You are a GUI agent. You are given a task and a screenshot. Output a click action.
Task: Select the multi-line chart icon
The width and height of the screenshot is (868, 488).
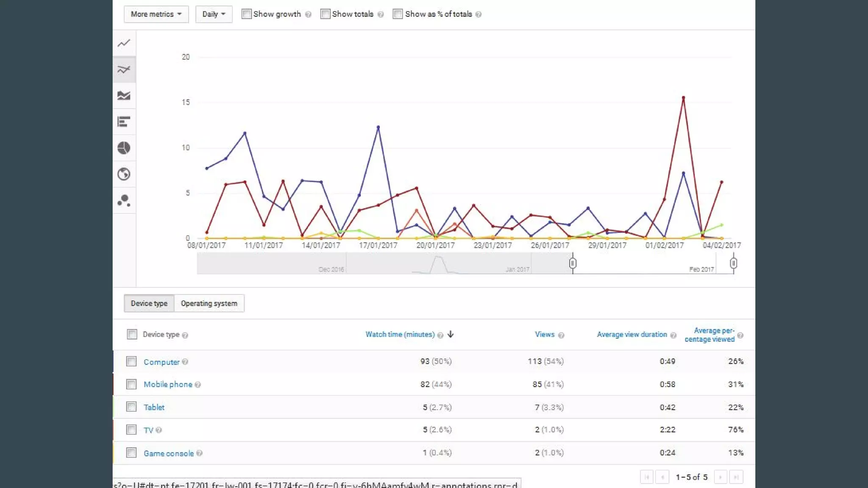point(124,69)
